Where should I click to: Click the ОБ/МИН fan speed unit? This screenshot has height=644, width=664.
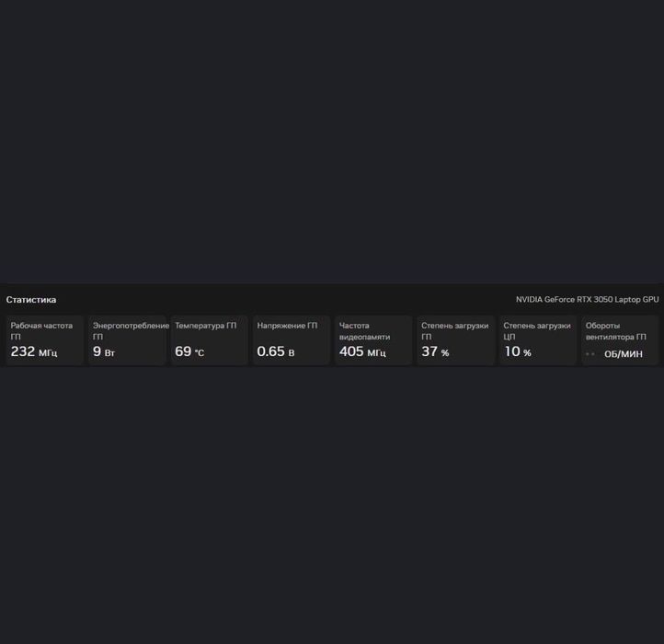point(624,354)
